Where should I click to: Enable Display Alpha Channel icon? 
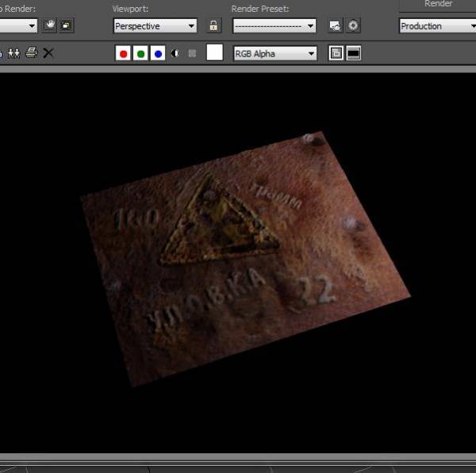click(175, 54)
